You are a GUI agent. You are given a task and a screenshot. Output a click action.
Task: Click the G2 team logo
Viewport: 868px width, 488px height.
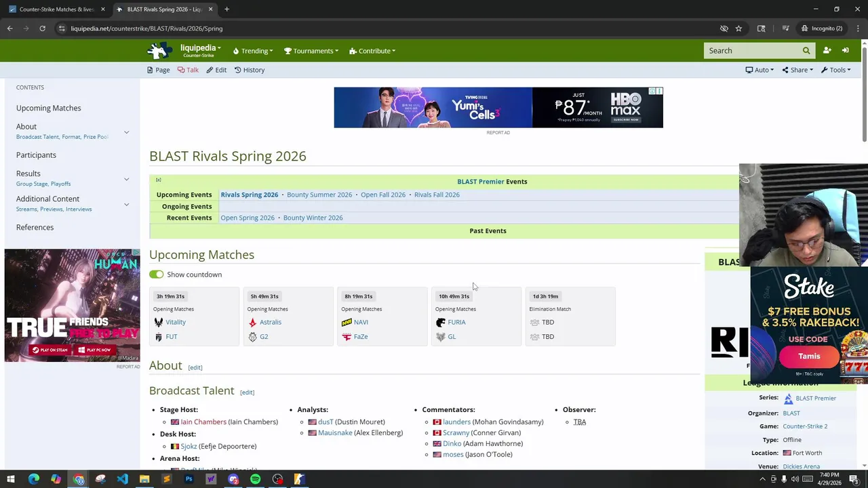pos(252,336)
